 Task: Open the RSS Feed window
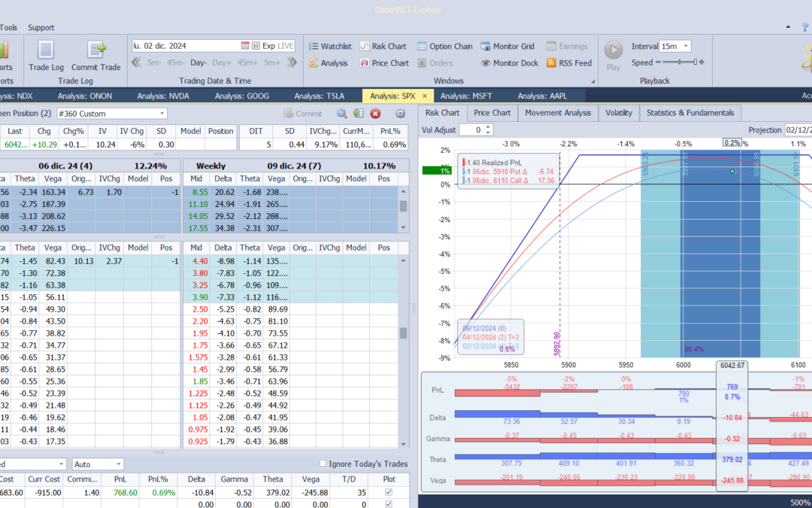[569, 62]
